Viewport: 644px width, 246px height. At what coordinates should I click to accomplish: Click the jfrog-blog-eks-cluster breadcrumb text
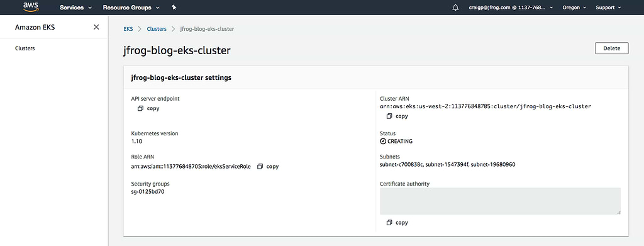208,29
